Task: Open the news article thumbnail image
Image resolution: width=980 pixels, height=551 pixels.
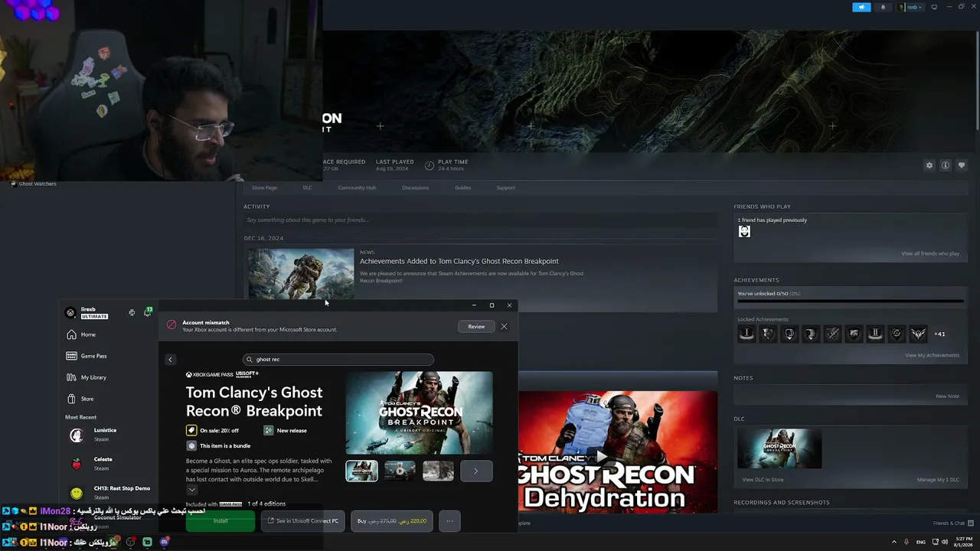Action: click(301, 274)
